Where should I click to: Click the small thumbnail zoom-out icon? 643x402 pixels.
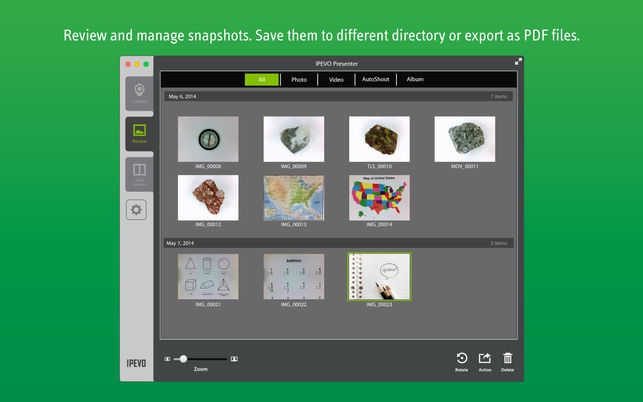[167, 359]
